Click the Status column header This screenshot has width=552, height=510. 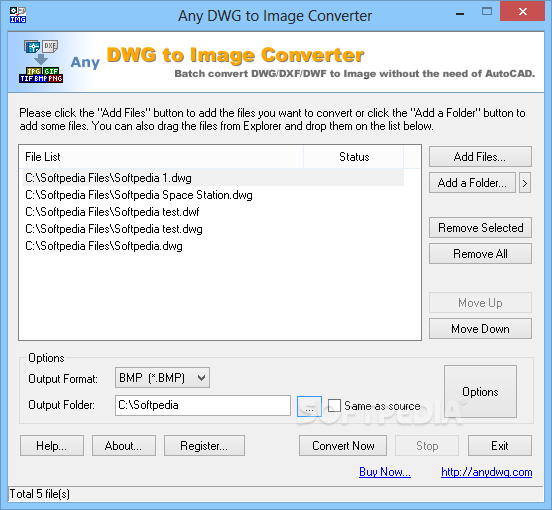pos(353,157)
